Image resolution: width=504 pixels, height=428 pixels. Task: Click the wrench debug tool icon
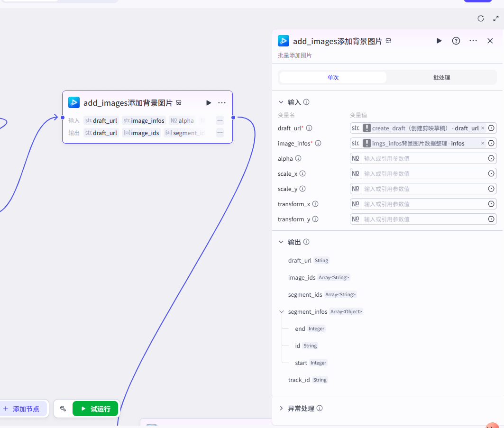(63, 409)
